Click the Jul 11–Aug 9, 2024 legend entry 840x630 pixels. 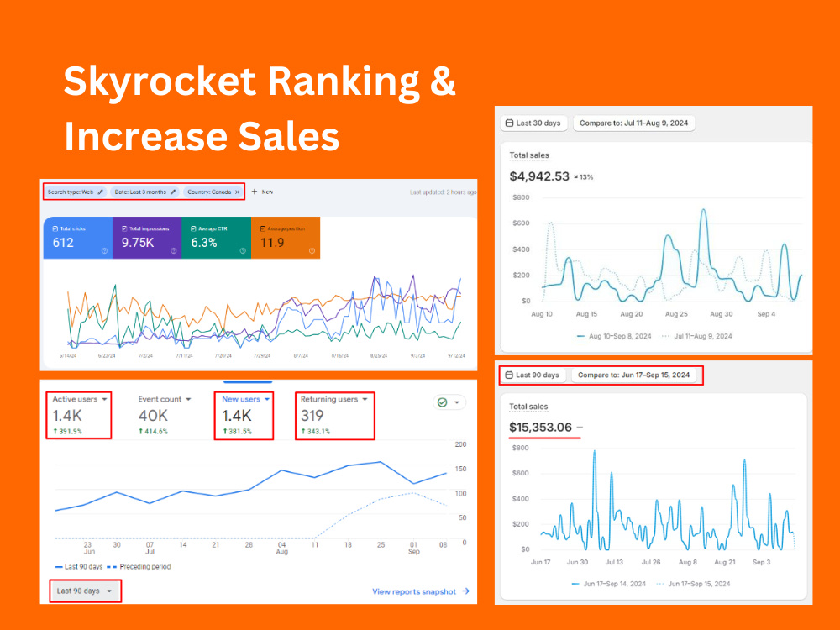tap(697, 337)
